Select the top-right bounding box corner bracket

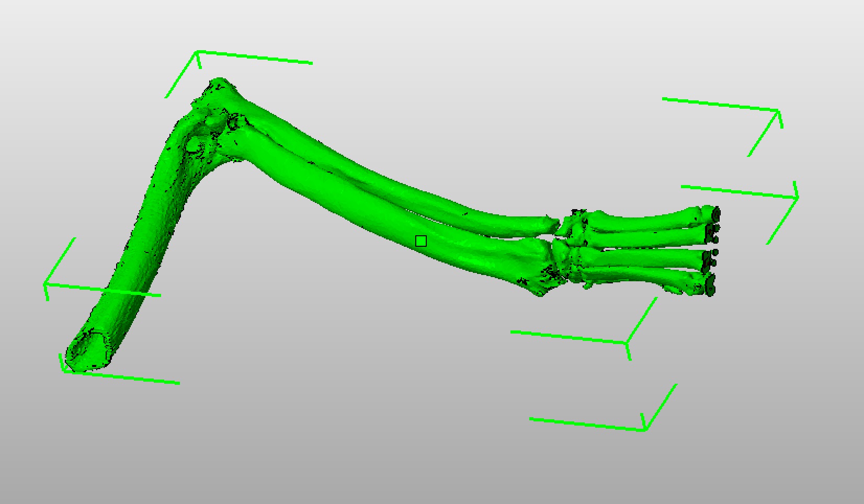(x=778, y=111)
